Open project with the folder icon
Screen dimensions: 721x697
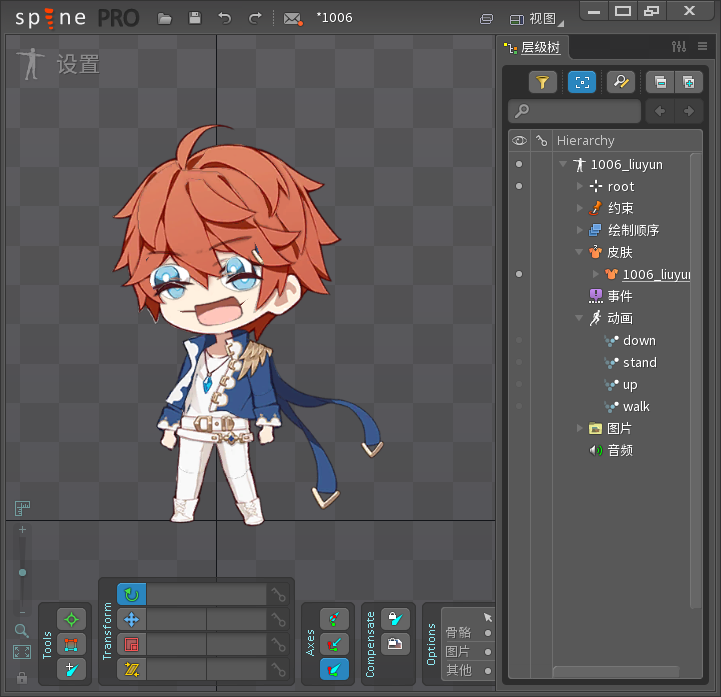(164, 18)
